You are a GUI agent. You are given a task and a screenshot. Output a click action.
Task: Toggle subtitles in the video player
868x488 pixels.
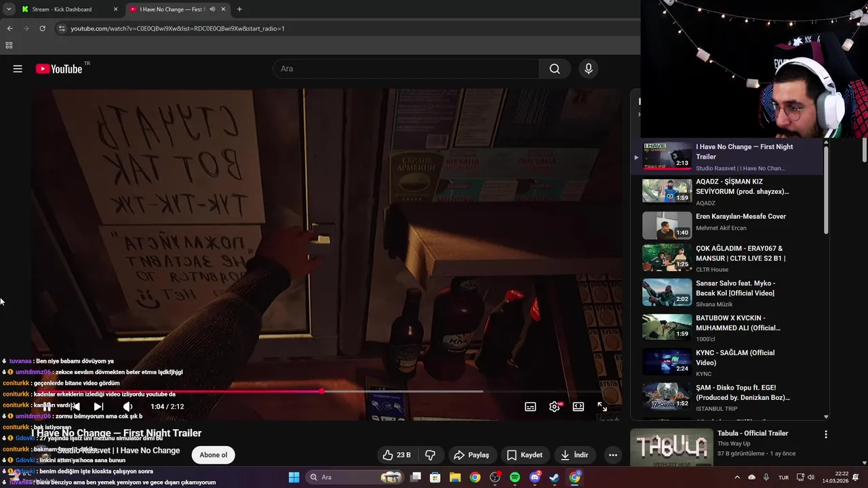pos(530,407)
